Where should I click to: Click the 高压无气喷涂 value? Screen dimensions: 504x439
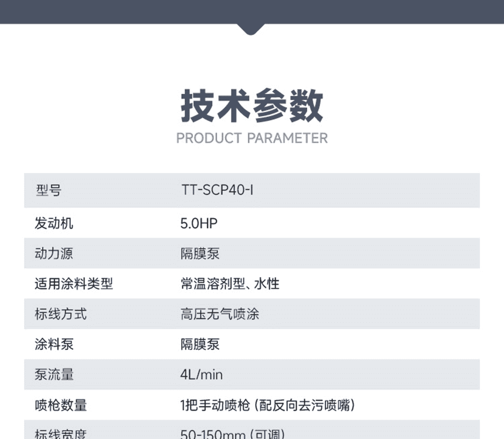[220, 314]
